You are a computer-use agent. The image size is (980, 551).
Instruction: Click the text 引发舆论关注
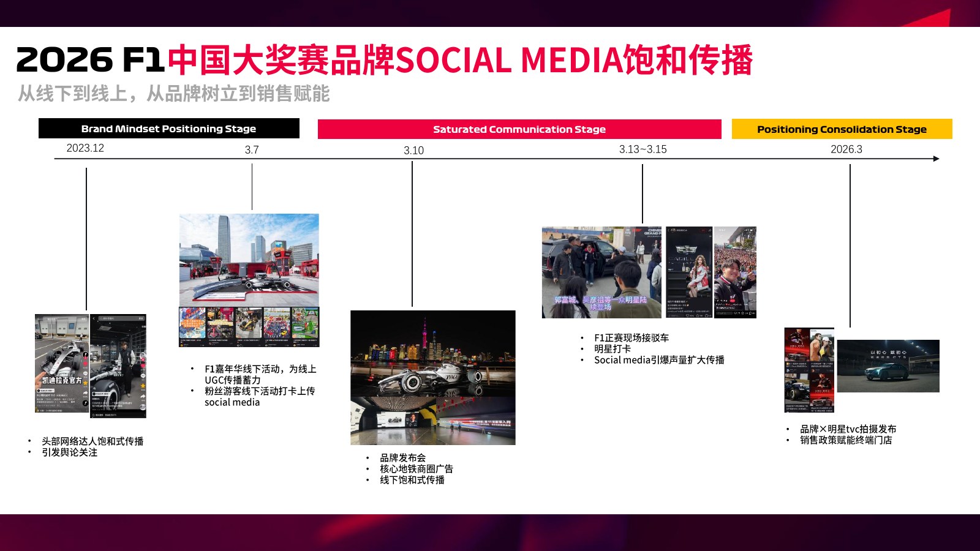tap(69, 452)
